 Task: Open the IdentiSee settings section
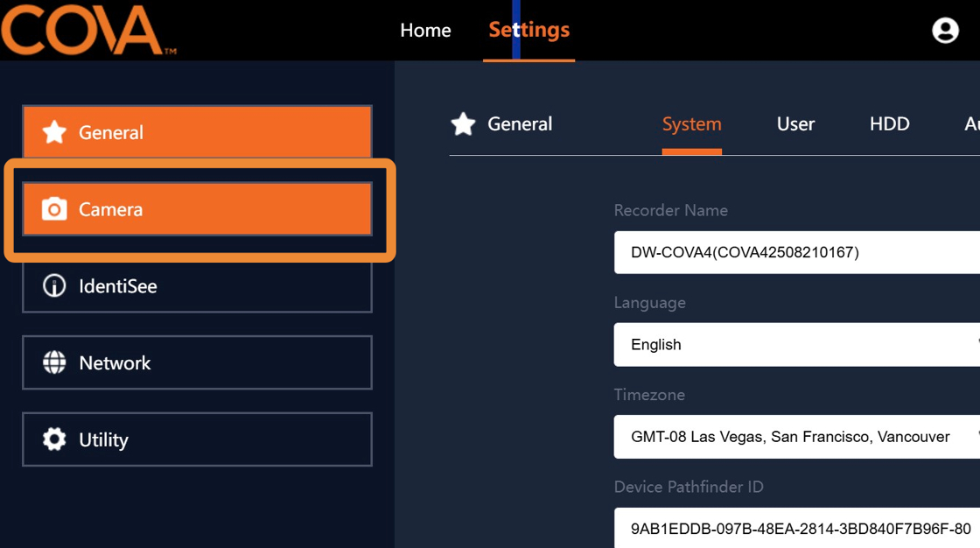tap(198, 286)
